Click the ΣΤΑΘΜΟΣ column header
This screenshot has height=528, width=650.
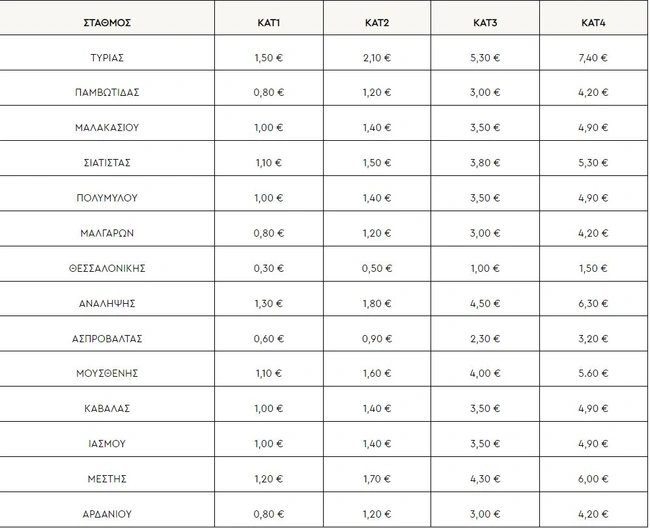click(107, 21)
